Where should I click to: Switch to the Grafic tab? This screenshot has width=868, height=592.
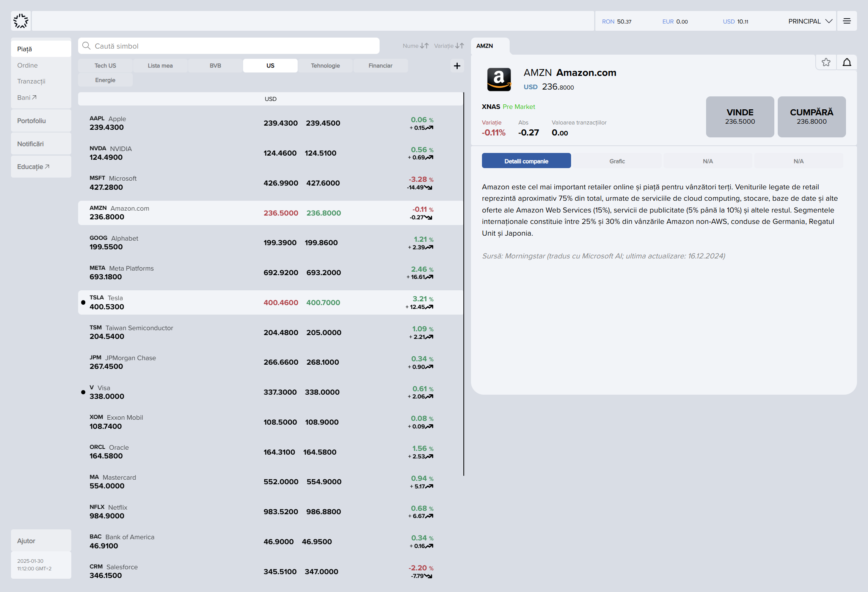point(617,161)
